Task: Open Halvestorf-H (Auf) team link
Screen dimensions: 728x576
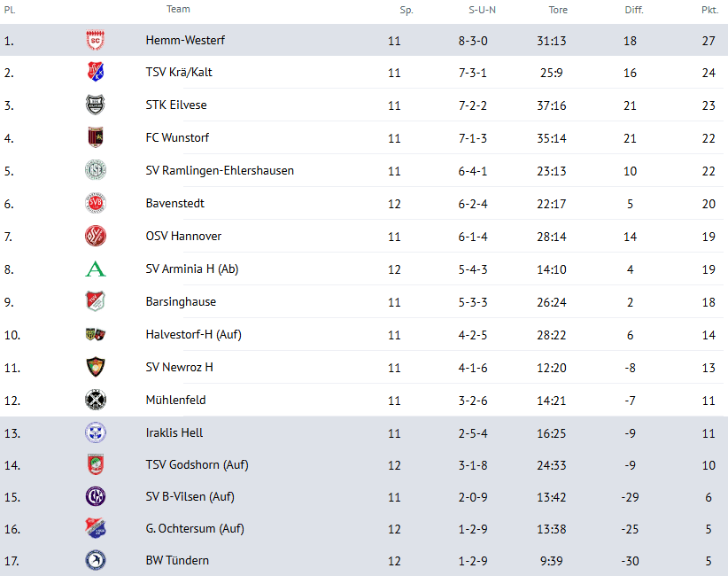Action: [x=194, y=335]
